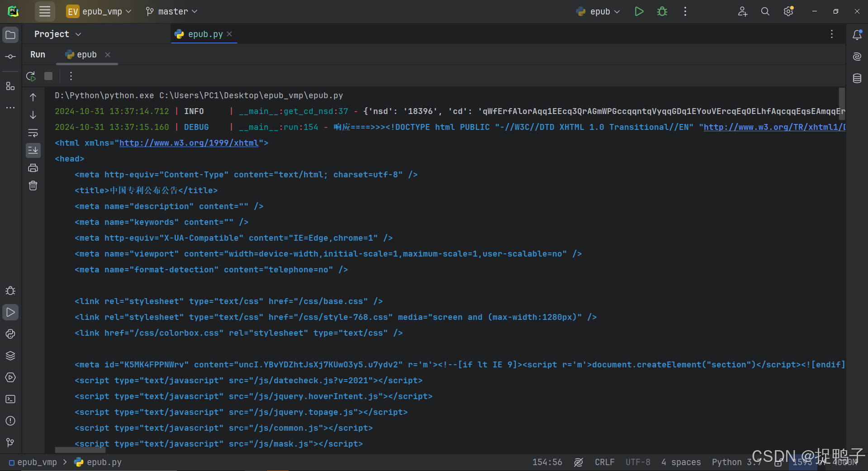Show more tool windows ellipsis
Screen dimensions: 868x471
click(x=10, y=108)
